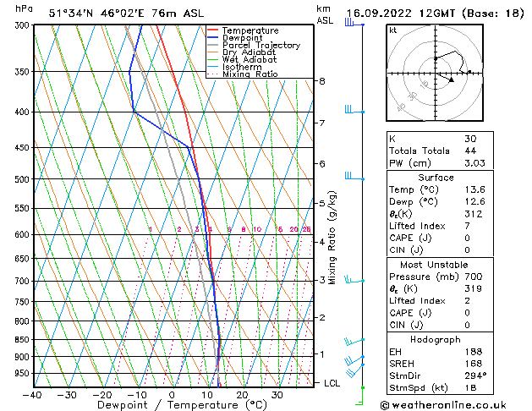Click the surface Temp value 13.6
Screen dimensions: 532x411
pos(475,189)
